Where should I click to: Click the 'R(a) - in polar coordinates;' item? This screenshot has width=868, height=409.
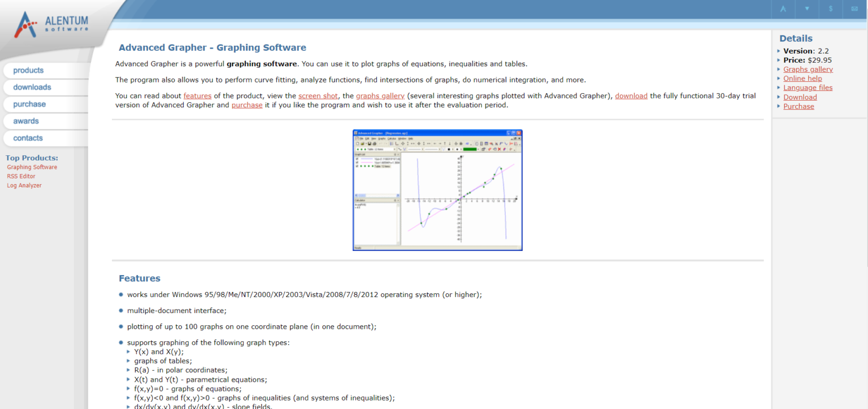point(181,370)
